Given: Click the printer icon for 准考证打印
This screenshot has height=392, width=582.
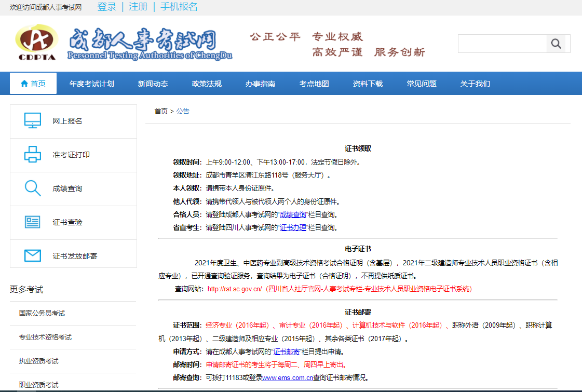Looking at the screenshot, I should 33,154.
